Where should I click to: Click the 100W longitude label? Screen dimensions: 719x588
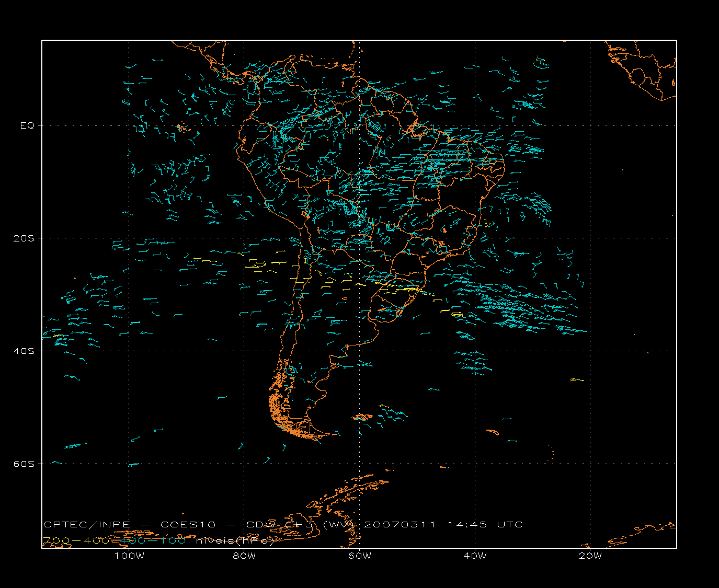point(129,556)
